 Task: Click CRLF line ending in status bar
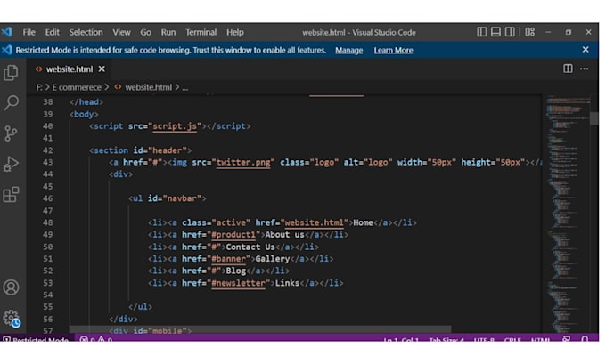(x=512, y=340)
